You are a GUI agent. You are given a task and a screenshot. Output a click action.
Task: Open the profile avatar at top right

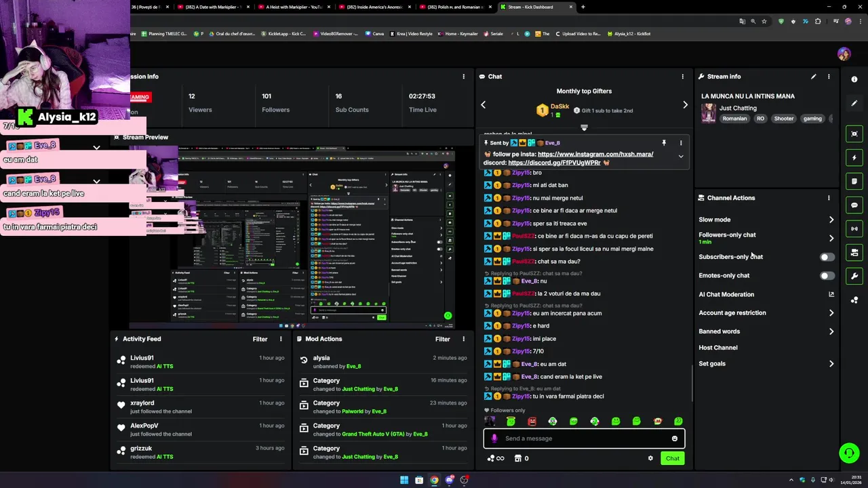coord(844,54)
